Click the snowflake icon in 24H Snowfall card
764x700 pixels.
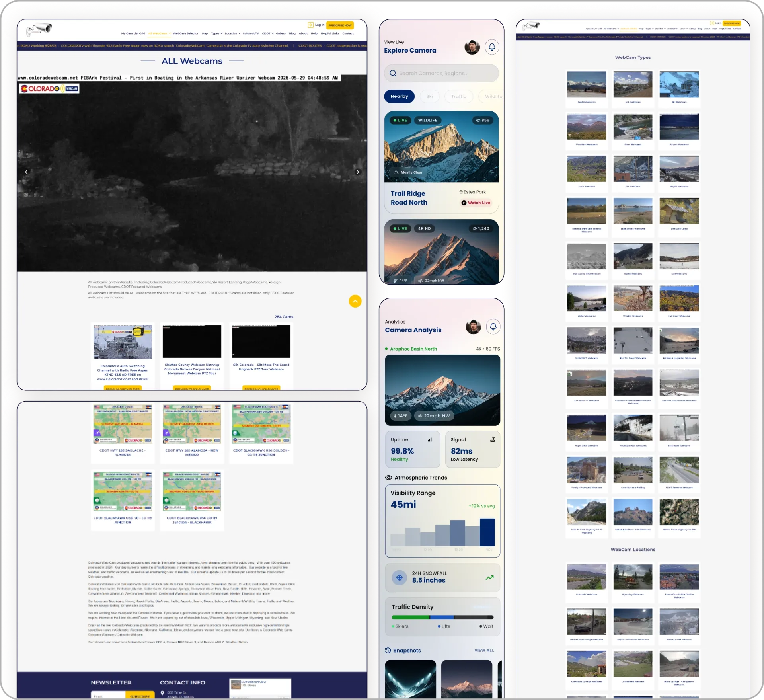tap(400, 577)
